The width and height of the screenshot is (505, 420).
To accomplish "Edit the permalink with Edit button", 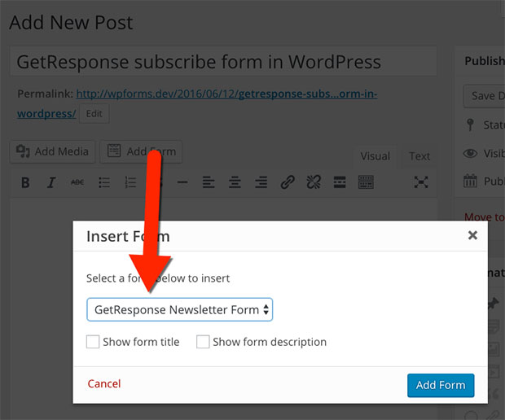I will pyautogui.click(x=94, y=114).
